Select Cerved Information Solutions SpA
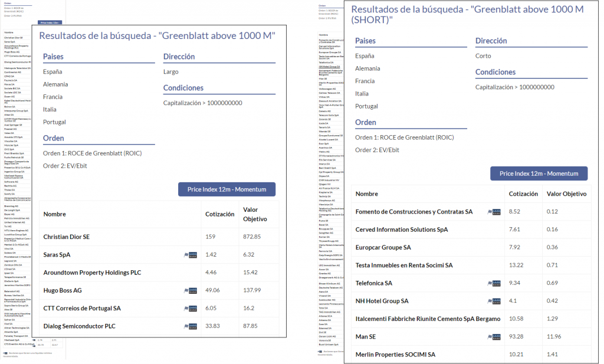This screenshot has width=604, height=364. (x=401, y=229)
